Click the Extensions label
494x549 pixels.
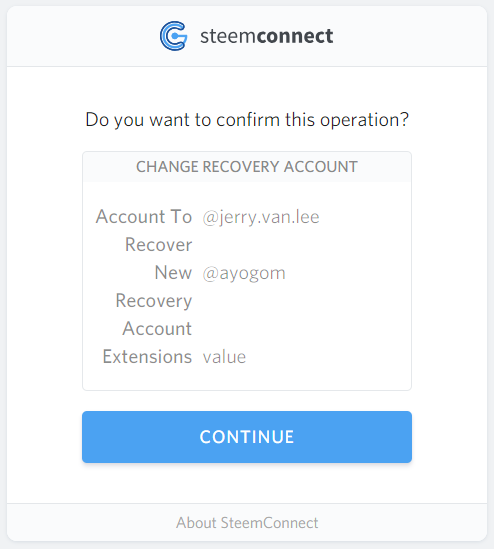click(x=147, y=356)
